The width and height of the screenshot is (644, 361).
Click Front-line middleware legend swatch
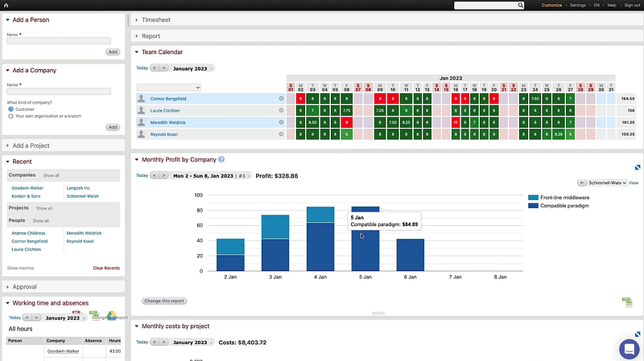(533, 198)
